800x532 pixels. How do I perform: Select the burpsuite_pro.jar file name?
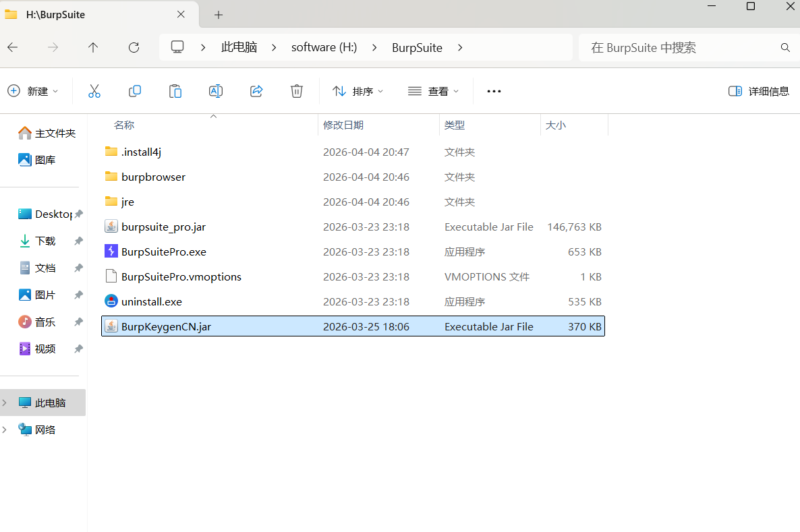coord(164,227)
